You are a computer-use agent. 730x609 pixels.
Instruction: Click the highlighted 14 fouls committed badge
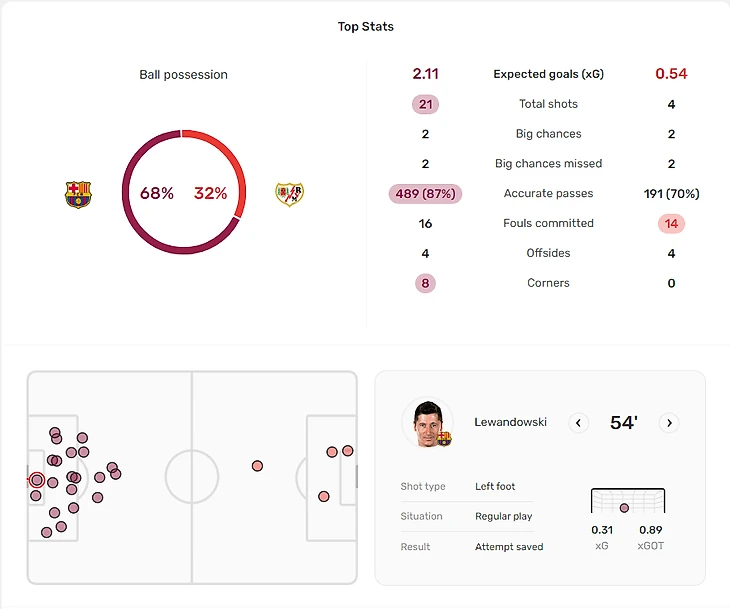pos(671,223)
